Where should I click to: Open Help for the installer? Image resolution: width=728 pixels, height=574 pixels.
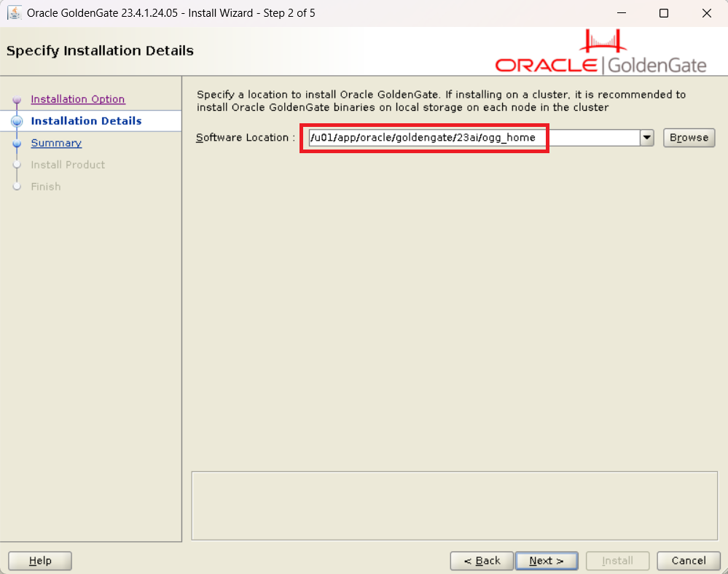point(40,561)
